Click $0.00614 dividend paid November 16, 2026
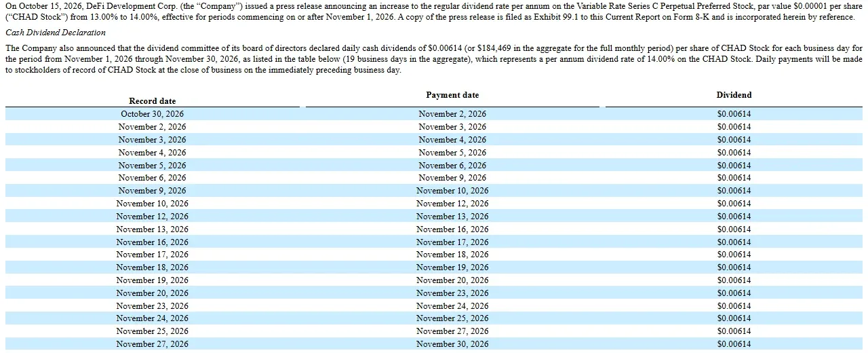The image size is (868, 353). pos(734,229)
